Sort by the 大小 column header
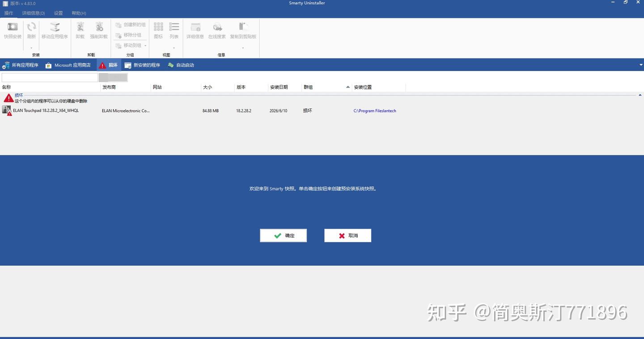This screenshot has width=644, height=339. click(x=218, y=87)
